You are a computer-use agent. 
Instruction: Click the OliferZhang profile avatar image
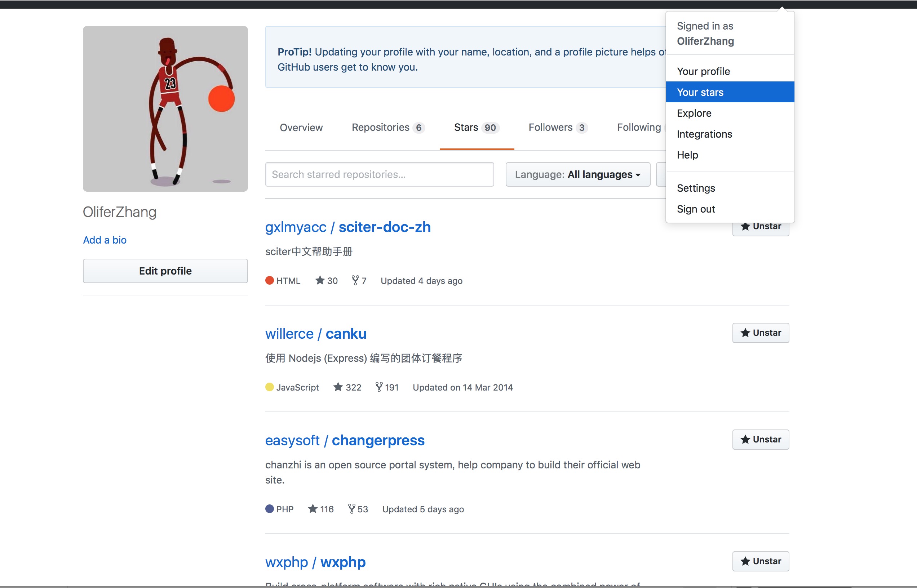165,109
